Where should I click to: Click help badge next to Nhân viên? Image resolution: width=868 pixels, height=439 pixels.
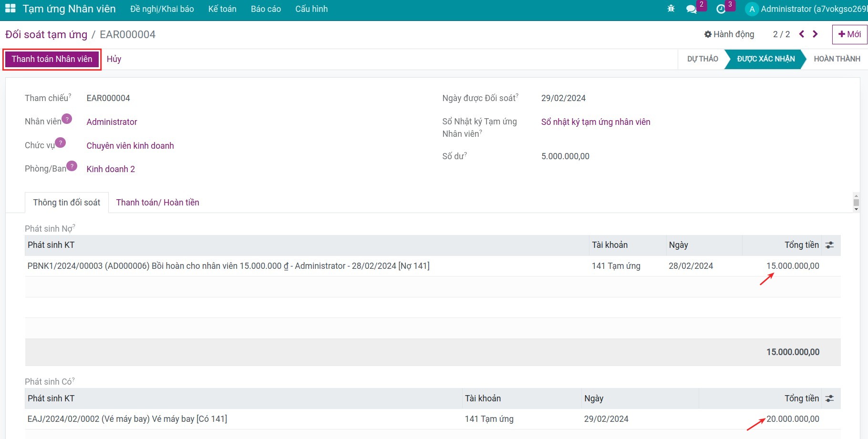[67, 119]
